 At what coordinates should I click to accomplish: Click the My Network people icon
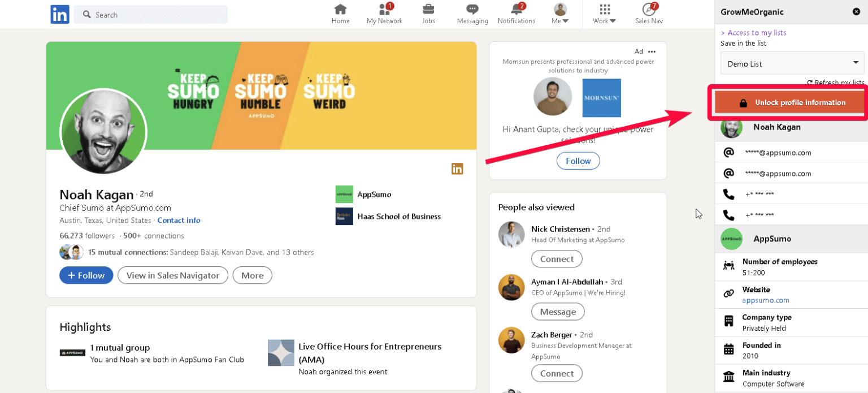384,10
